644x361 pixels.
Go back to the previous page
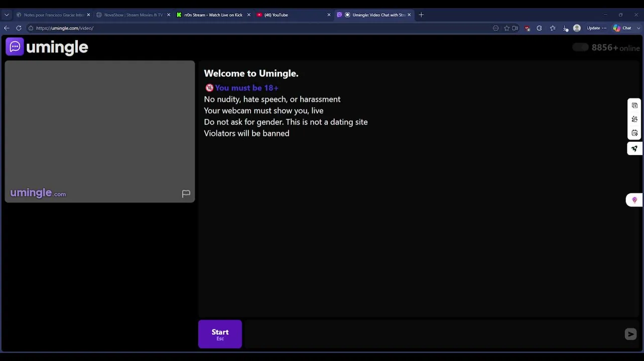[x=7, y=28]
